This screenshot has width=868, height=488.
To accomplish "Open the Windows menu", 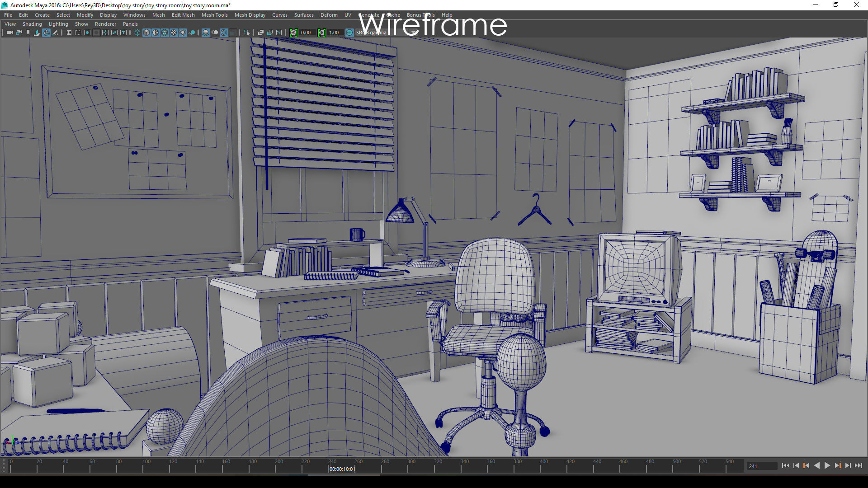I will click(x=134, y=15).
